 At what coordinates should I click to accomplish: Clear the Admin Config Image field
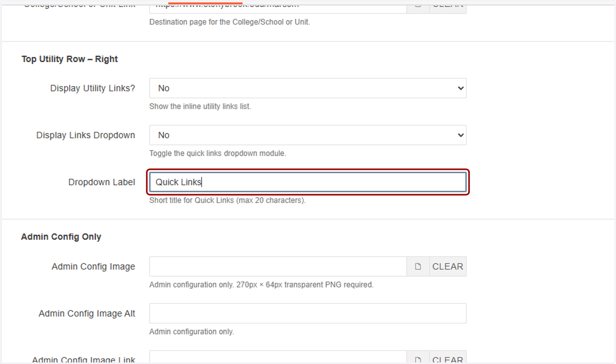click(x=448, y=266)
